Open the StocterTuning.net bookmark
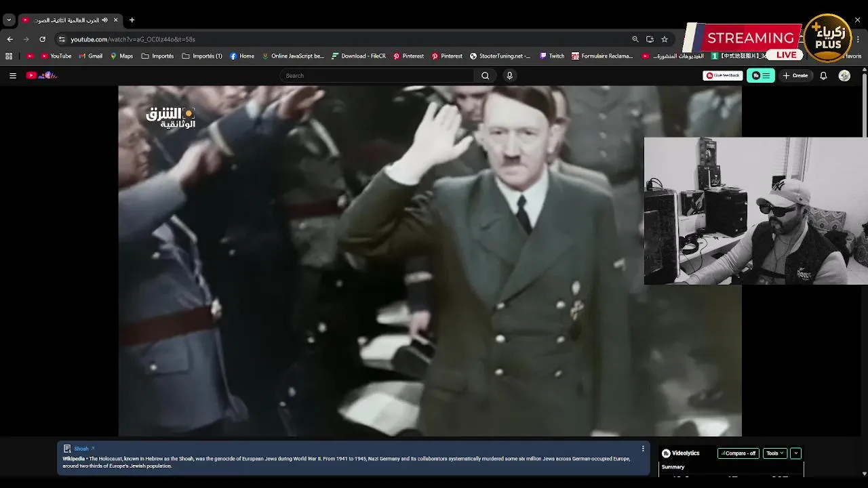The height and width of the screenshot is (488, 868). [500, 56]
